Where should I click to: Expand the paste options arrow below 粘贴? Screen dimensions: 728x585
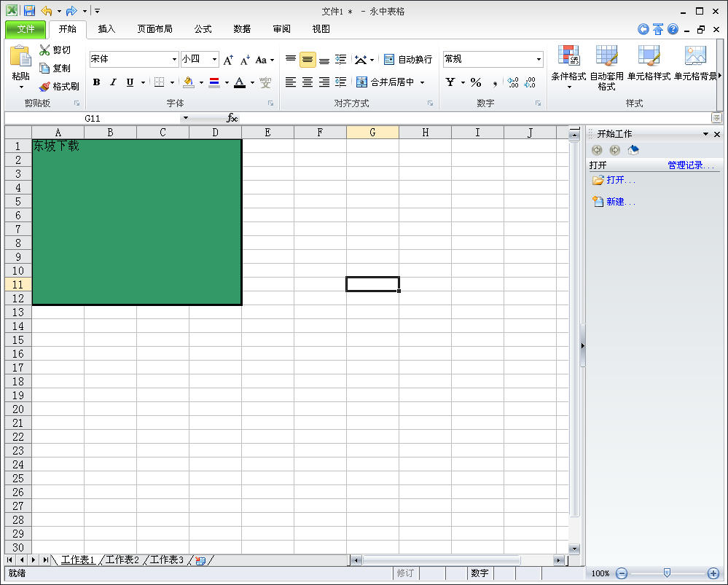point(21,87)
